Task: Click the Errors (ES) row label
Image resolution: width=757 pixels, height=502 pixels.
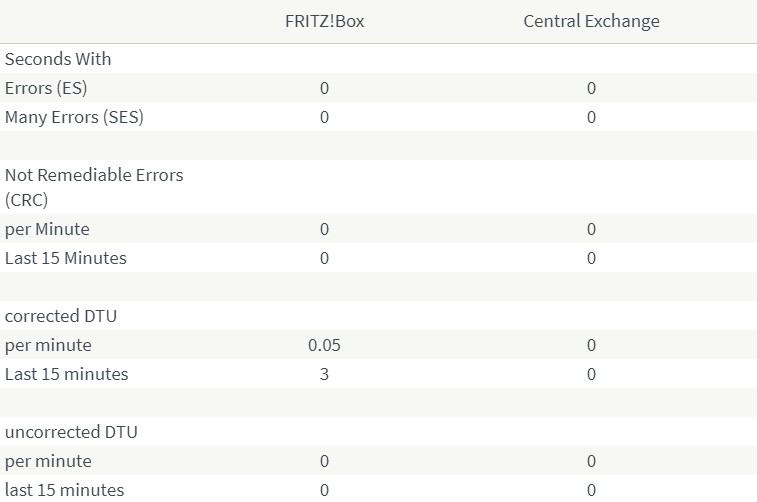Action: [x=46, y=88]
